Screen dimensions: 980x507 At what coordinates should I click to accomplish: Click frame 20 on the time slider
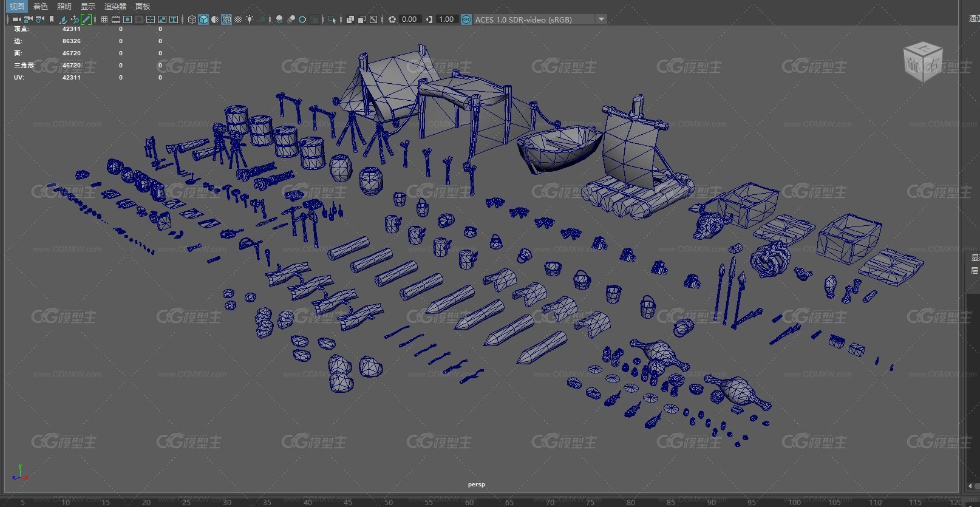(146, 502)
